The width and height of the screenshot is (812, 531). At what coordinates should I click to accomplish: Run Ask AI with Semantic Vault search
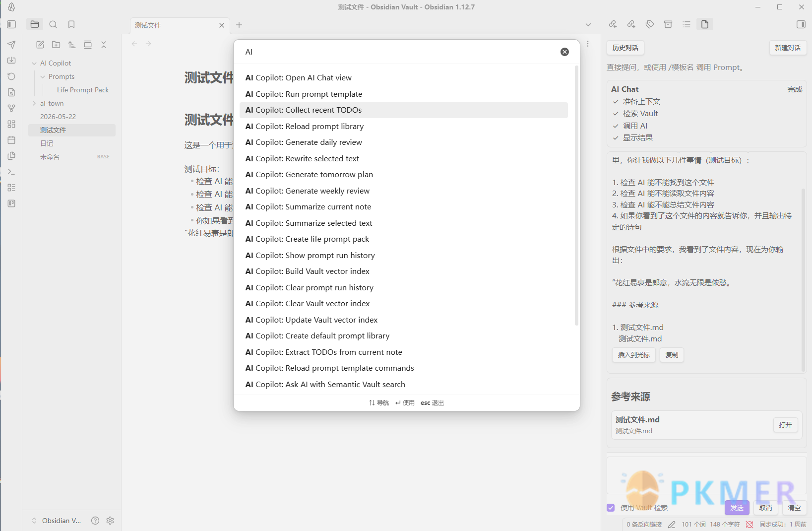pyautogui.click(x=404, y=385)
